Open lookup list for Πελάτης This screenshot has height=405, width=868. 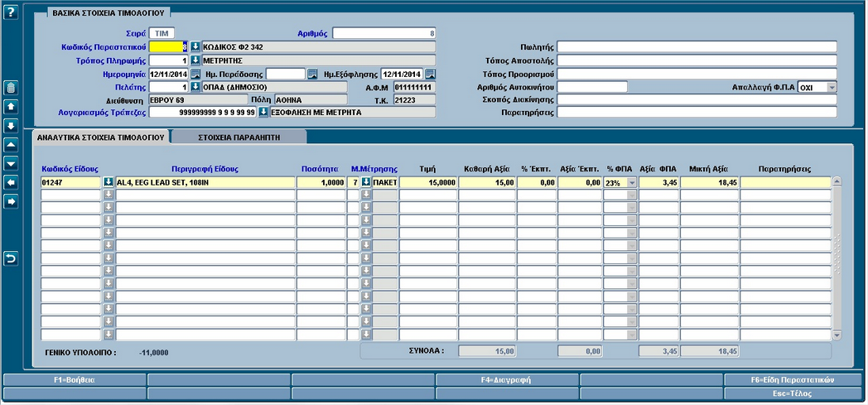[x=195, y=87]
